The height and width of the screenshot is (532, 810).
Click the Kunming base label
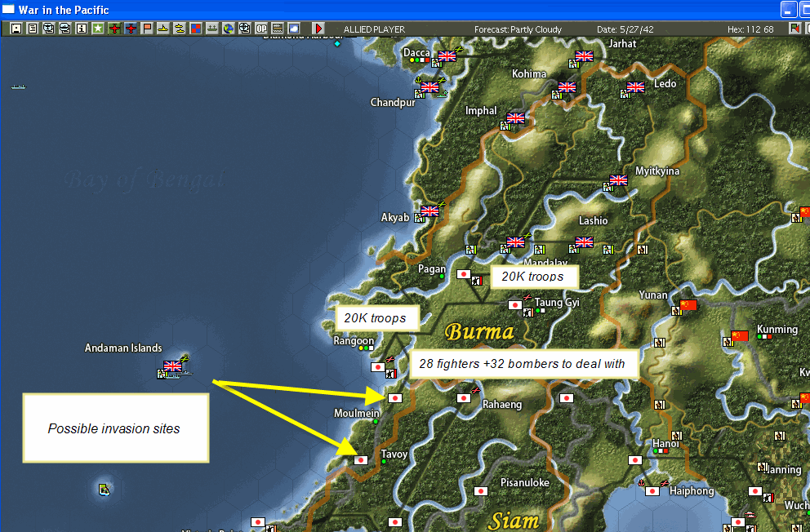pyautogui.click(x=777, y=329)
